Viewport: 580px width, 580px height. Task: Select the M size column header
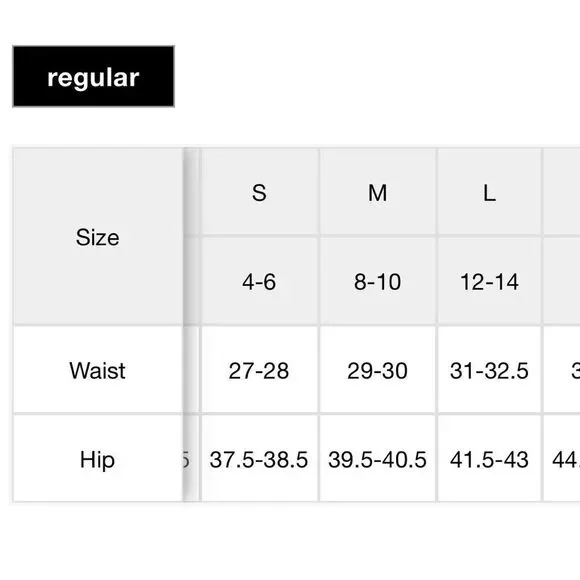coord(377,192)
